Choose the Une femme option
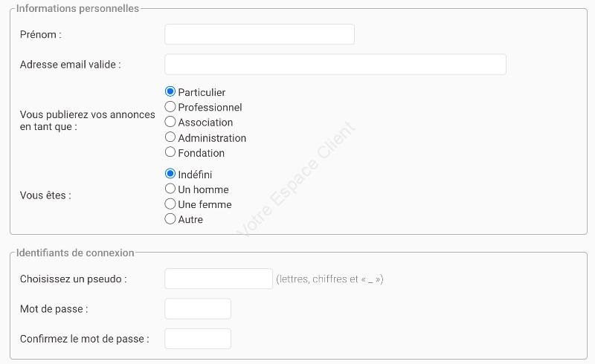The height and width of the screenshot is (364, 595). tap(170, 204)
